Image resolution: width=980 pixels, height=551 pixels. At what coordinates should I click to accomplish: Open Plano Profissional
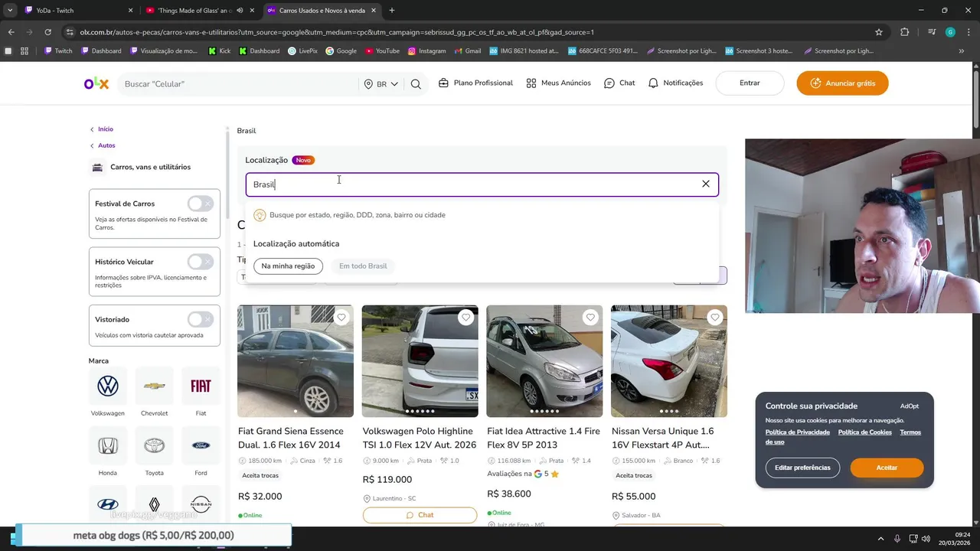pos(475,83)
